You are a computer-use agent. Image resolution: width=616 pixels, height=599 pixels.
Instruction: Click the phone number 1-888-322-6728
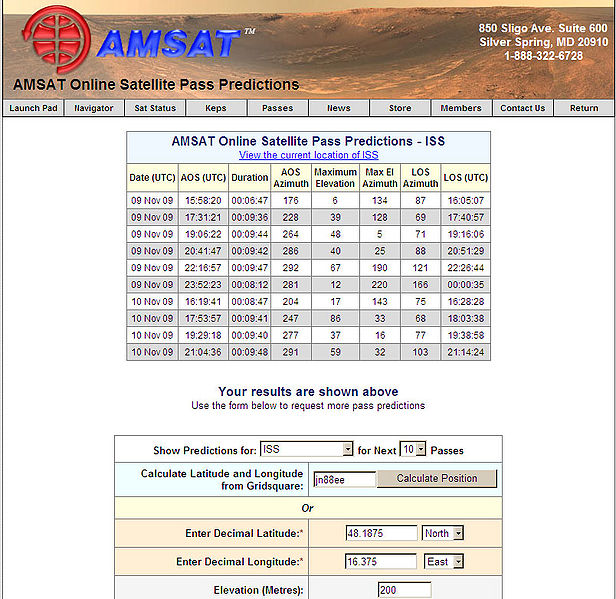544,56
